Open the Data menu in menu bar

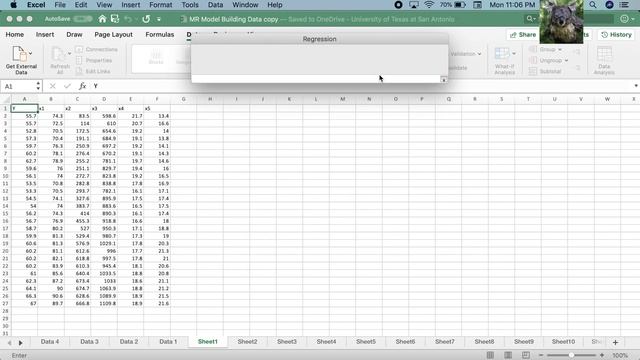pyautogui.click(x=215, y=5)
